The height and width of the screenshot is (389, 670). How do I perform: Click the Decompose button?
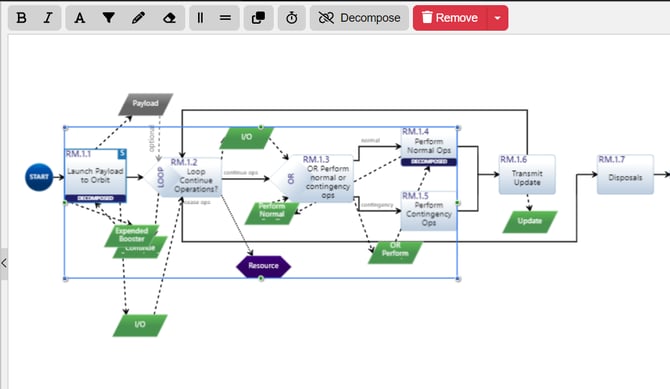[x=359, y=18]
